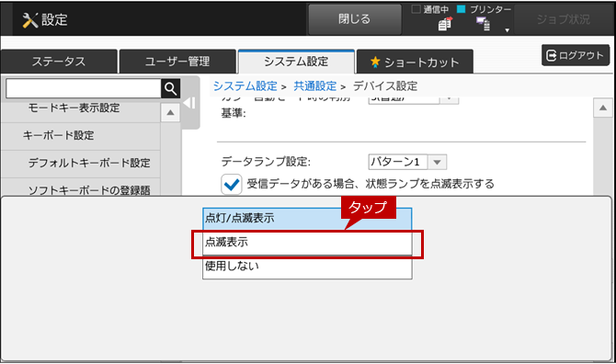Open the ジョブ状況 button

tap(564, 19)
